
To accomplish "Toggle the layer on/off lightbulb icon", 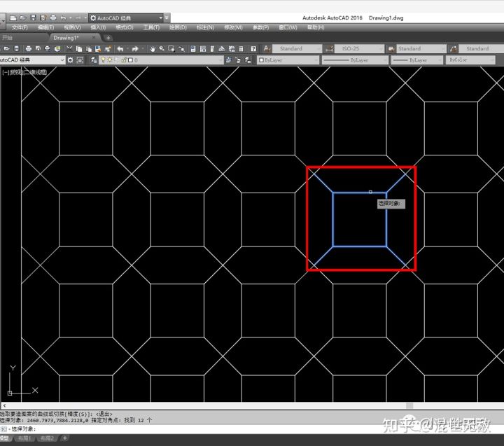I will click(103, 60).
